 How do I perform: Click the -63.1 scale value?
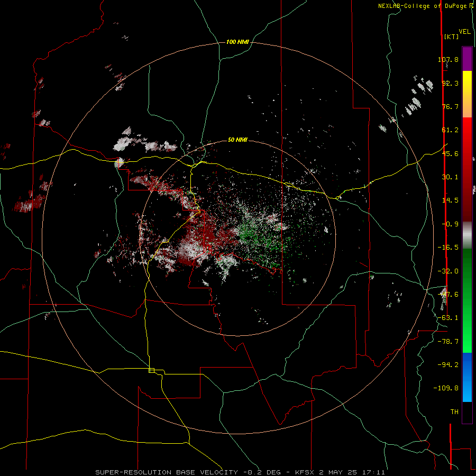tap(448, 318)
